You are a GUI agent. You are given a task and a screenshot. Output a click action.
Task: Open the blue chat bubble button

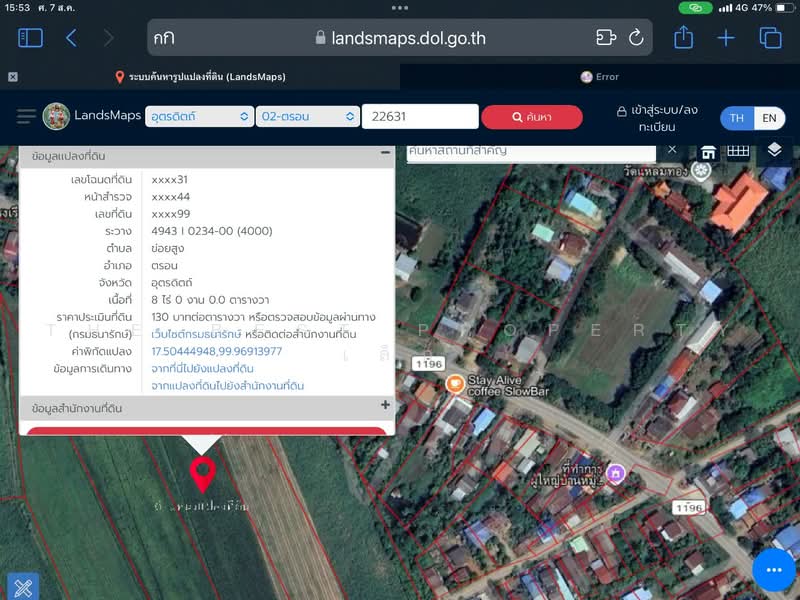pos(774,570)
